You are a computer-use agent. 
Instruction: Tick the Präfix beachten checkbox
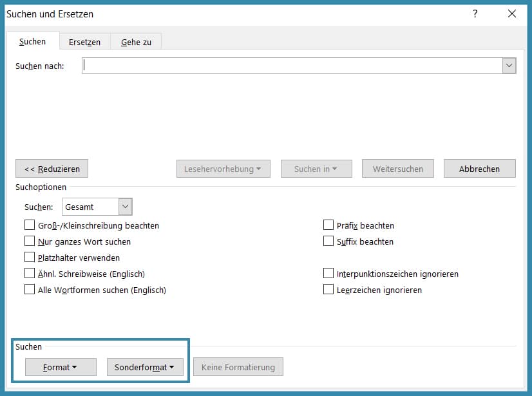(x=328, y=225)
